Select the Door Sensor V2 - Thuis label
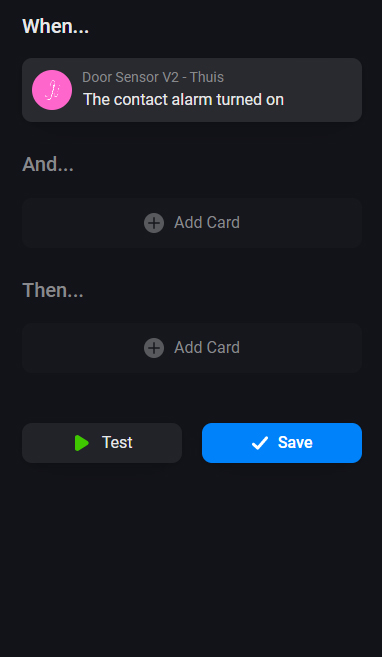 (x=153, y=77)
